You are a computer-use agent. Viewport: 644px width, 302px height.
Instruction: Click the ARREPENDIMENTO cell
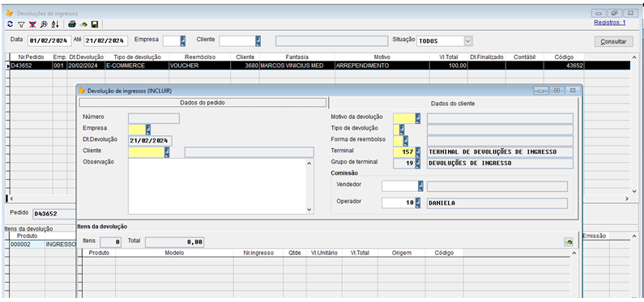[382, 66]
